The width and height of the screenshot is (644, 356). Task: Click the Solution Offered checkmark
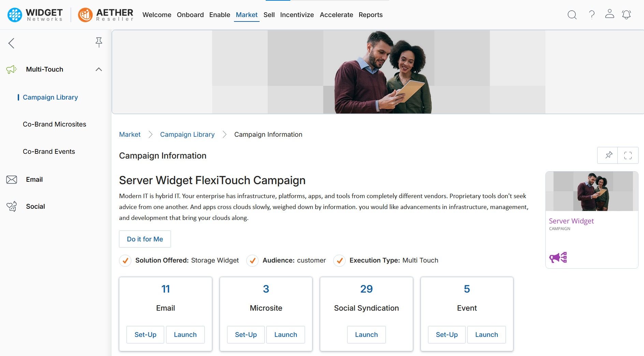click(126, 261)
